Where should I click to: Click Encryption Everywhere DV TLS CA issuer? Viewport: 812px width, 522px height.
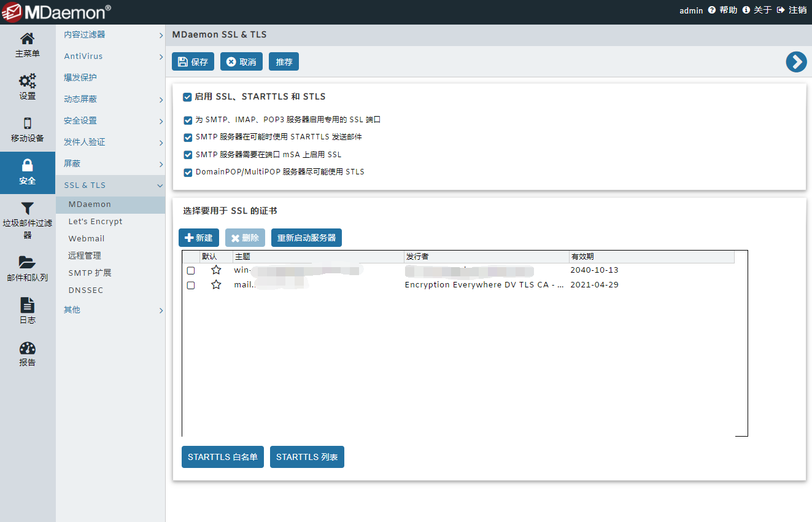pos(484,285)
